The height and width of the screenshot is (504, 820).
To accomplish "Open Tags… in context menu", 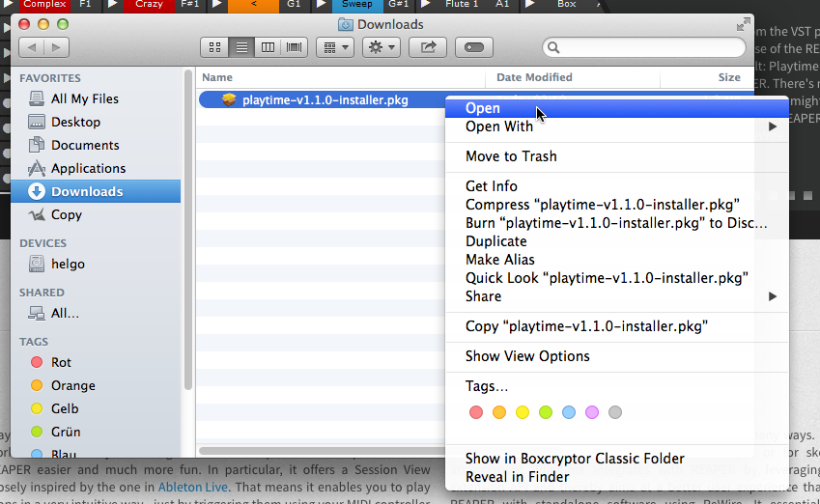I will tap(616, 386).
